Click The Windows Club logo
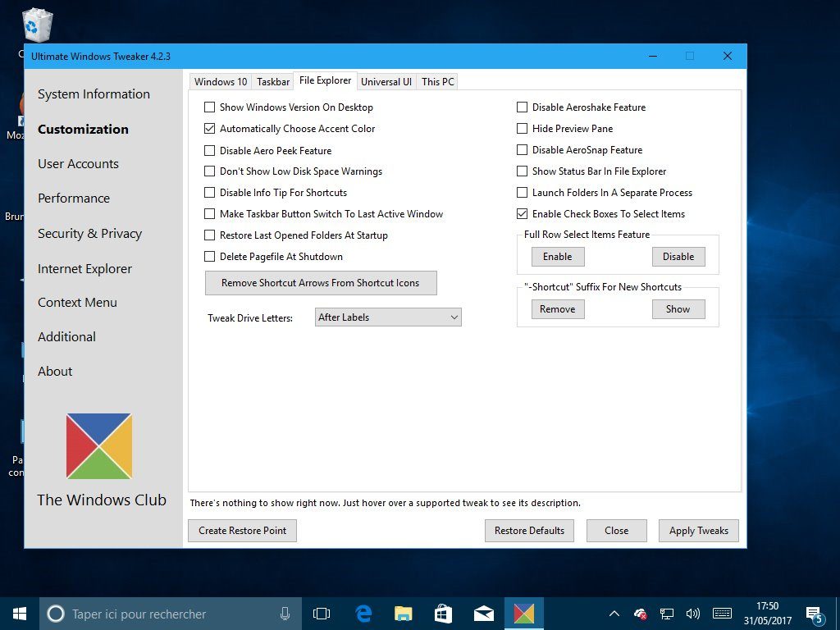 [x=99, y=445]
